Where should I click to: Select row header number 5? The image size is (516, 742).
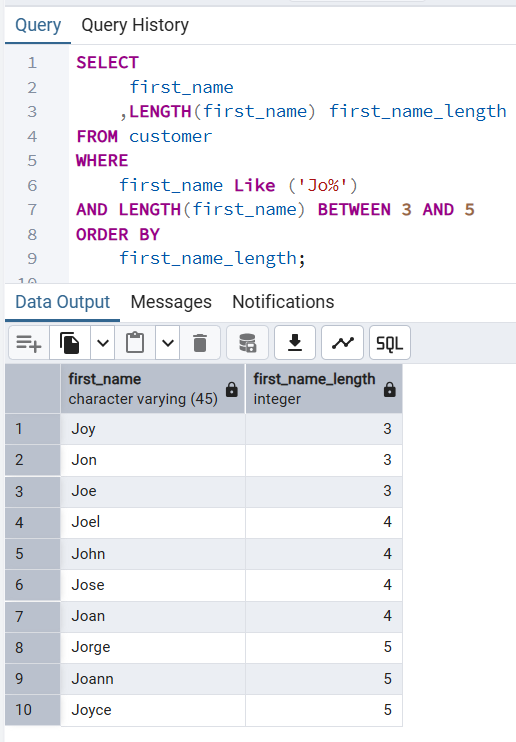33,554
